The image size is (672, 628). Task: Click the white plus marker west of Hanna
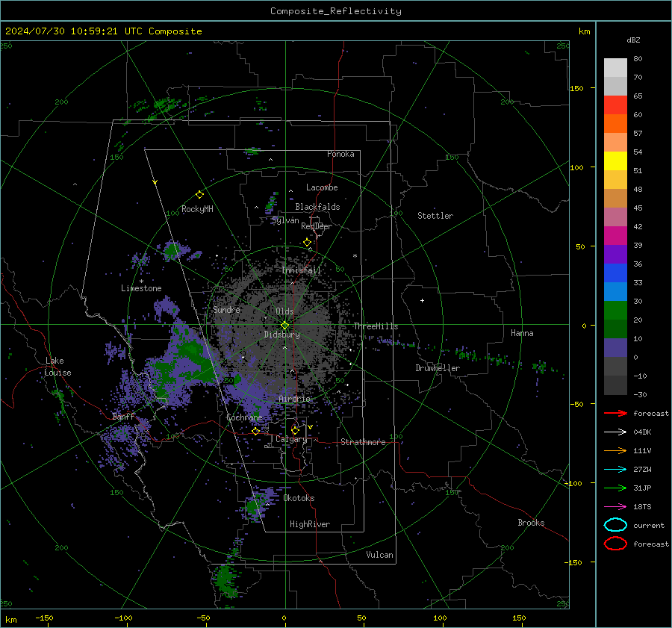[x=422, y=300]
